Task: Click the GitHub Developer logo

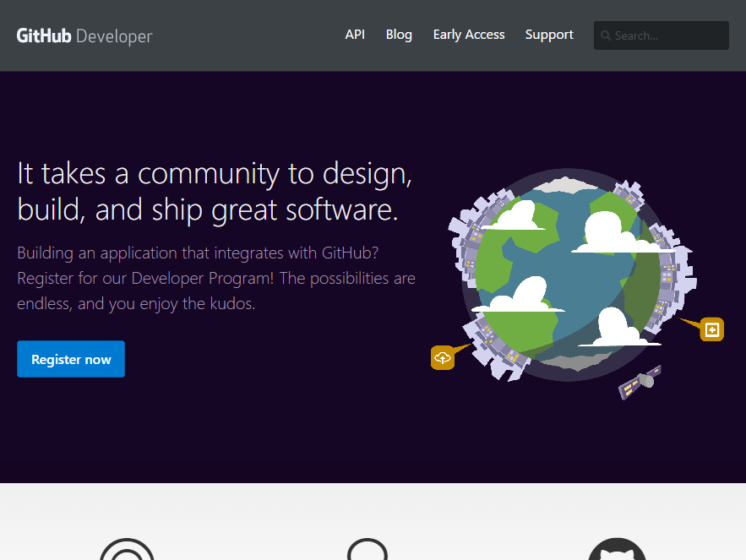Action: 84,35
